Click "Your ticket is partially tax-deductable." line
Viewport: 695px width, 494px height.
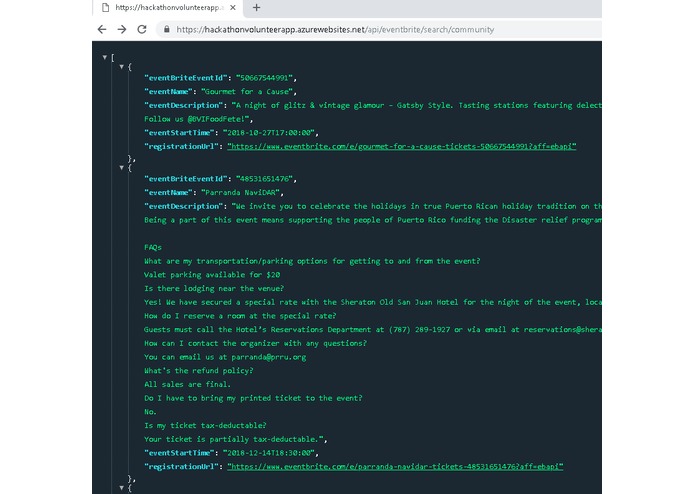235,440
